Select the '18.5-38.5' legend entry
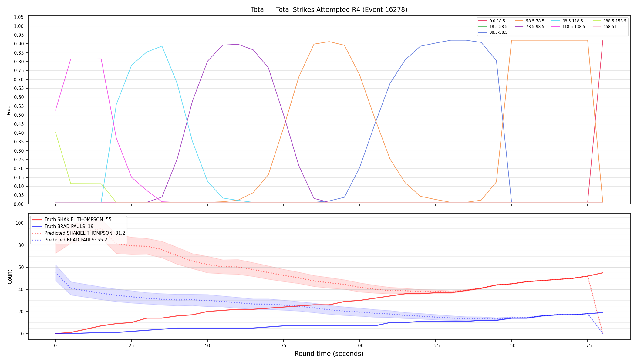 click(x=493, y=27)
